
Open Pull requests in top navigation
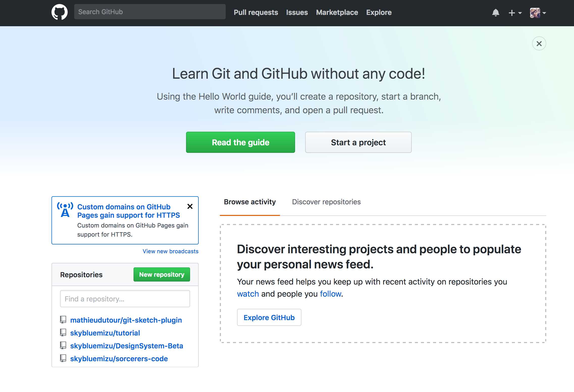coord(256,12)
